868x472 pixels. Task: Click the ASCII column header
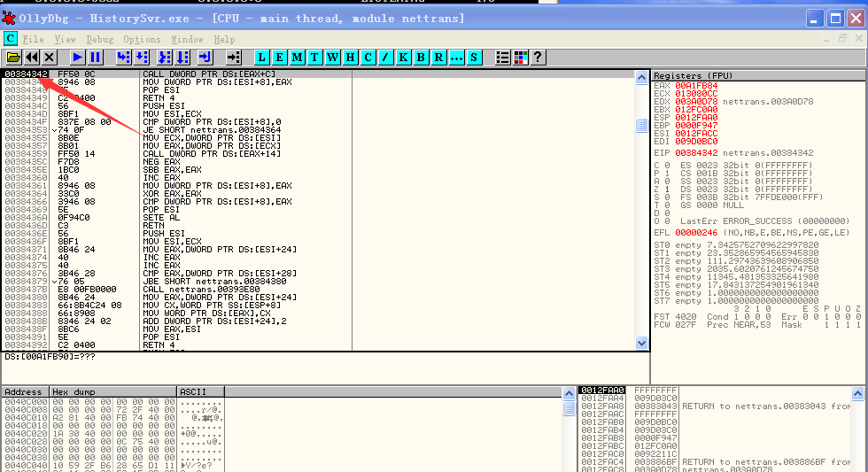pyautogui.click(x=200, y=391)
